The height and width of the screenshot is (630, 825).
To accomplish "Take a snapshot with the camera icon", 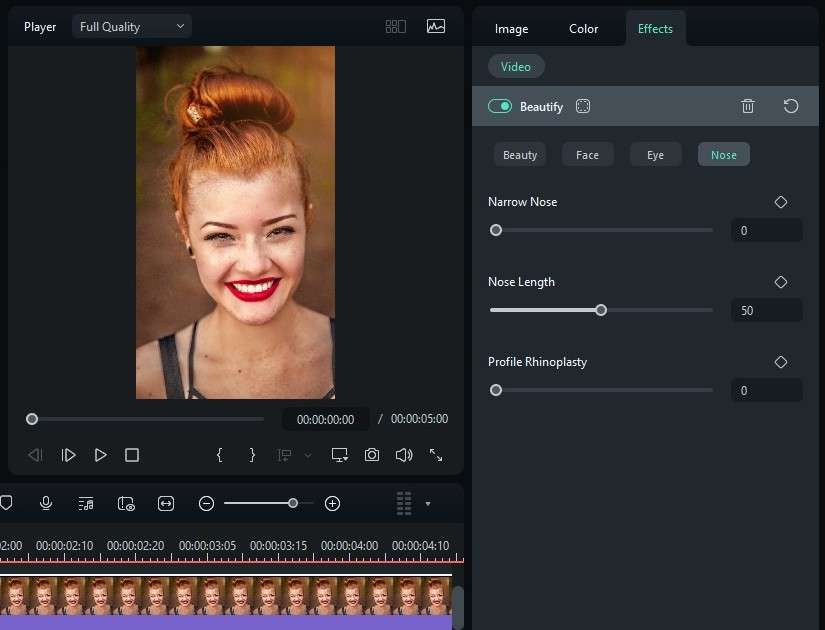I will pyautogui.click(x=372, y=455).
